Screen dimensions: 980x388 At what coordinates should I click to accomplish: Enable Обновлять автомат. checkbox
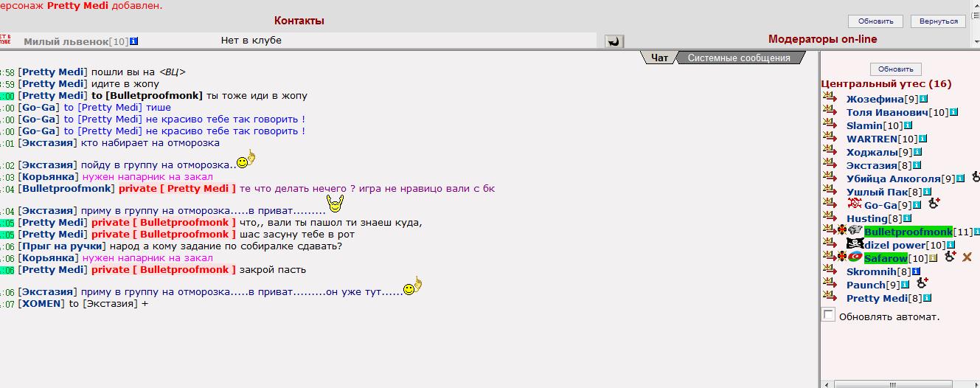[829, 315]
